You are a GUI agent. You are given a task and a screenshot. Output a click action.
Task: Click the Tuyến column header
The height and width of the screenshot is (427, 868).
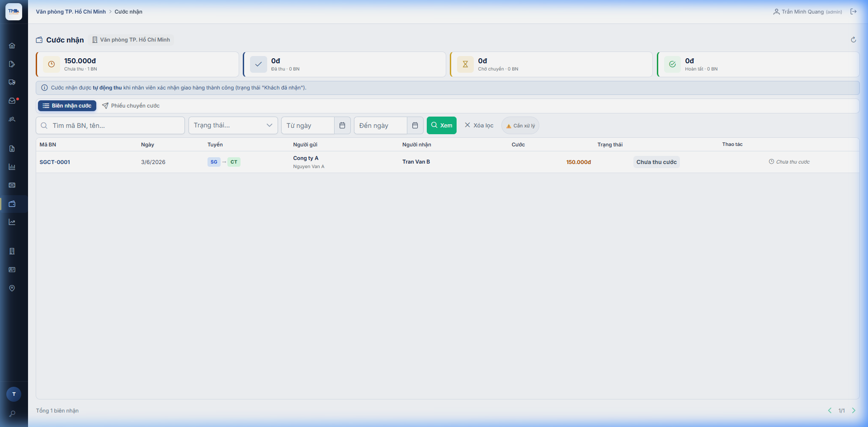215,145
